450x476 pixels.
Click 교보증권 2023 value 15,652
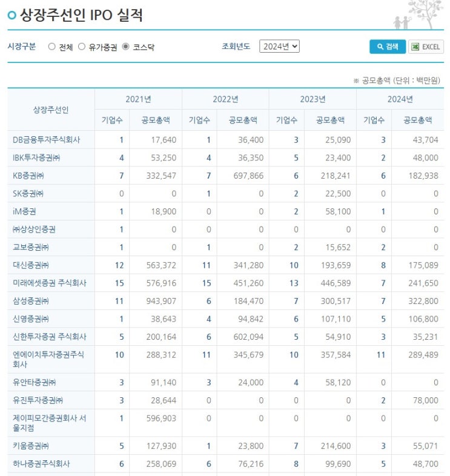point(338,247)
